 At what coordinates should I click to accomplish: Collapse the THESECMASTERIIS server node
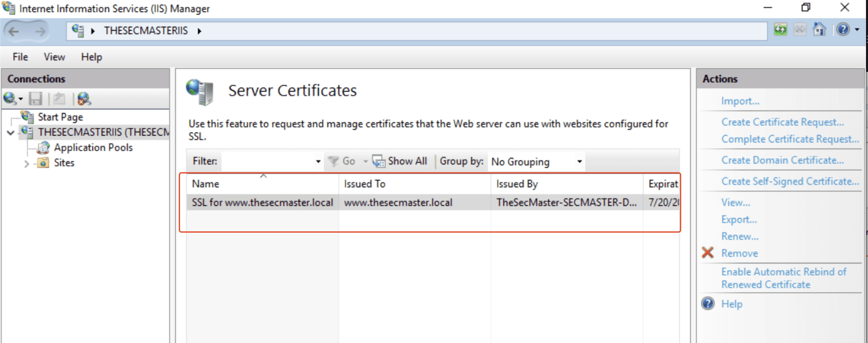[x=11, y=132]
